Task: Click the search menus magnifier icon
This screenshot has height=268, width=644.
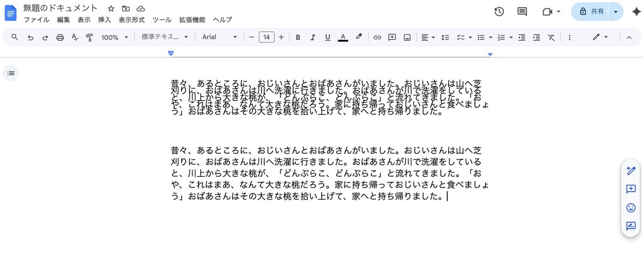Action: tap(15, 38)
